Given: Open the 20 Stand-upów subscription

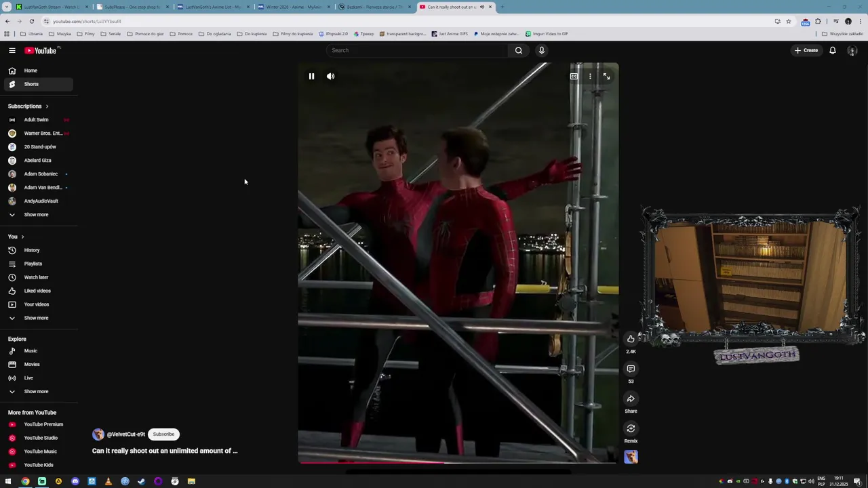Looking at the screenshot, I should point(37,147).
